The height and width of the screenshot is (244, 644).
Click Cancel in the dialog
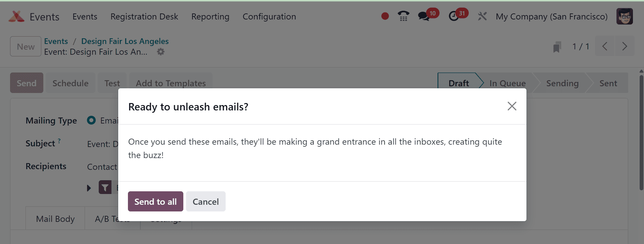coord(205,201)
